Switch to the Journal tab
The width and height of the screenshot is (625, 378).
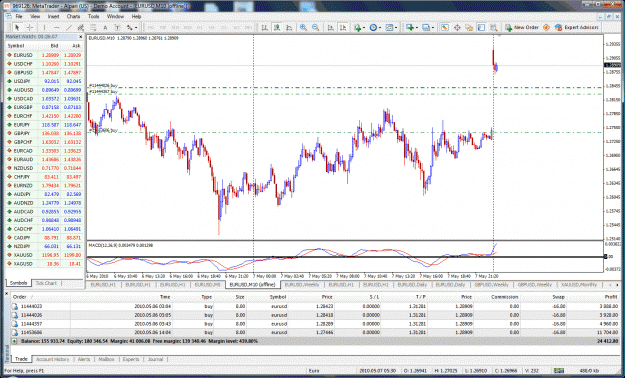point(155,359)
